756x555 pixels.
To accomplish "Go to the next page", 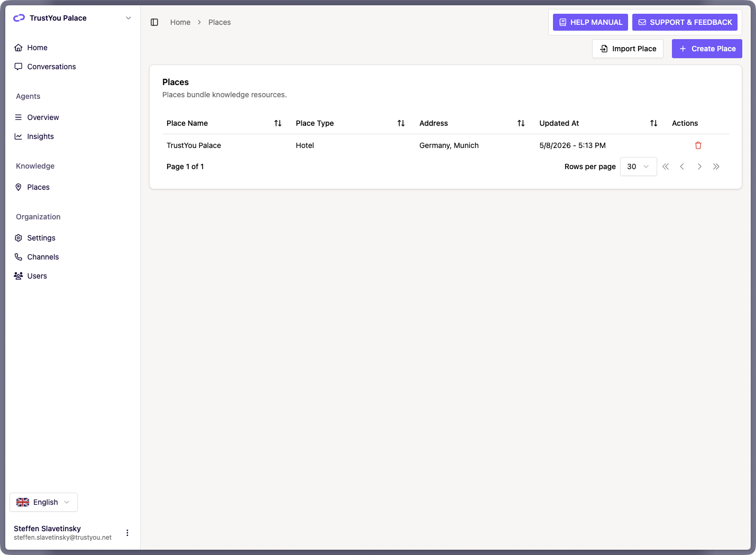I will 699,166.
